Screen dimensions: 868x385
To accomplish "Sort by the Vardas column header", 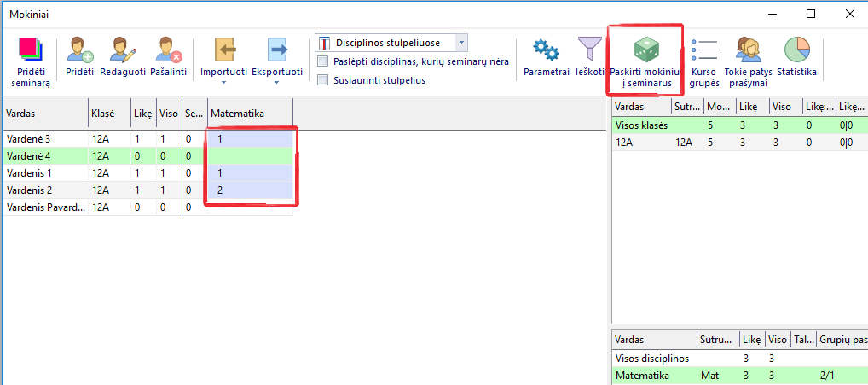I will [43, 113].
